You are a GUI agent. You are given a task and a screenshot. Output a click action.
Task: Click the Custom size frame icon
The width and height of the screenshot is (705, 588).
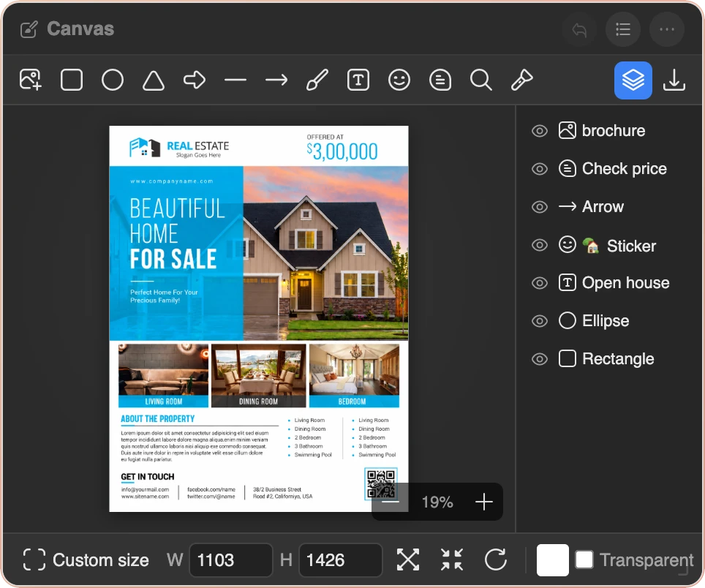(34, 559)
